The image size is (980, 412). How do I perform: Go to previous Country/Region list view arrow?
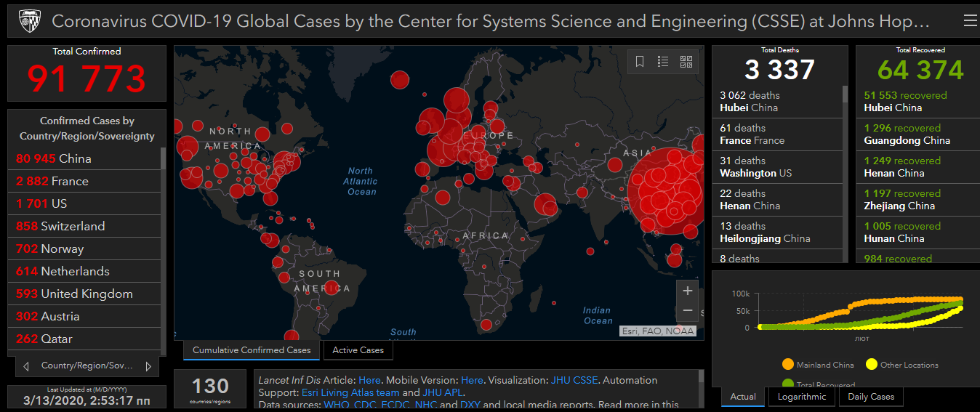click(26, 366)
